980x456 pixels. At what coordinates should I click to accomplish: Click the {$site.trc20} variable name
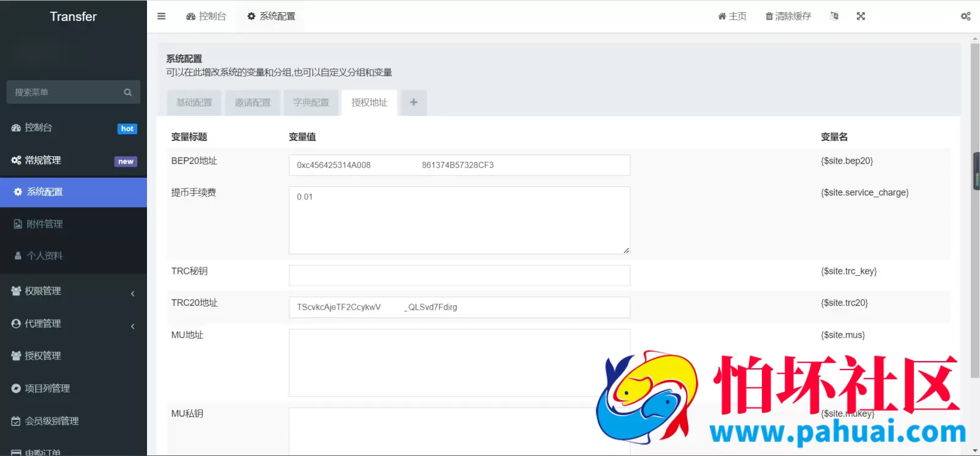[x=845, y=303]
